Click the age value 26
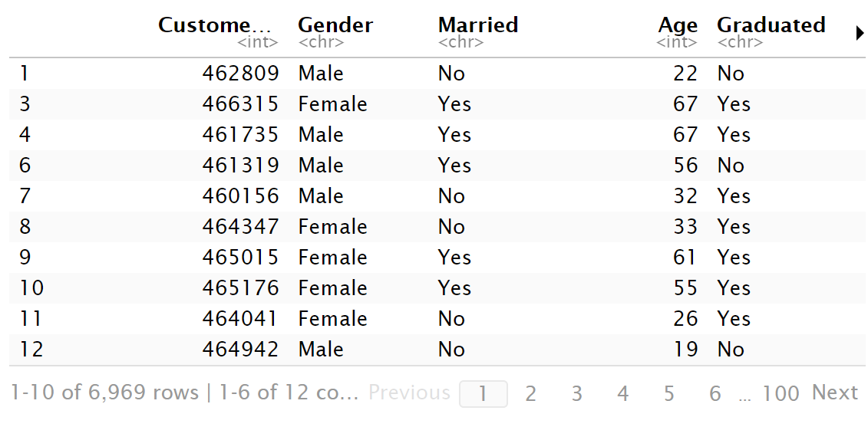Viewport: 868px width, 427px height. [x=685, y=319]
